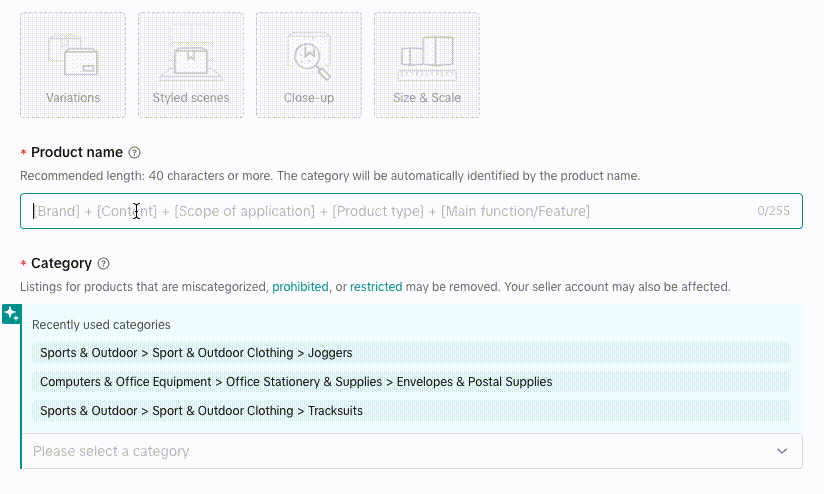Pick the Joggers recent category
This screenshot has width=824, height=494.
click(x=411, y=353)
